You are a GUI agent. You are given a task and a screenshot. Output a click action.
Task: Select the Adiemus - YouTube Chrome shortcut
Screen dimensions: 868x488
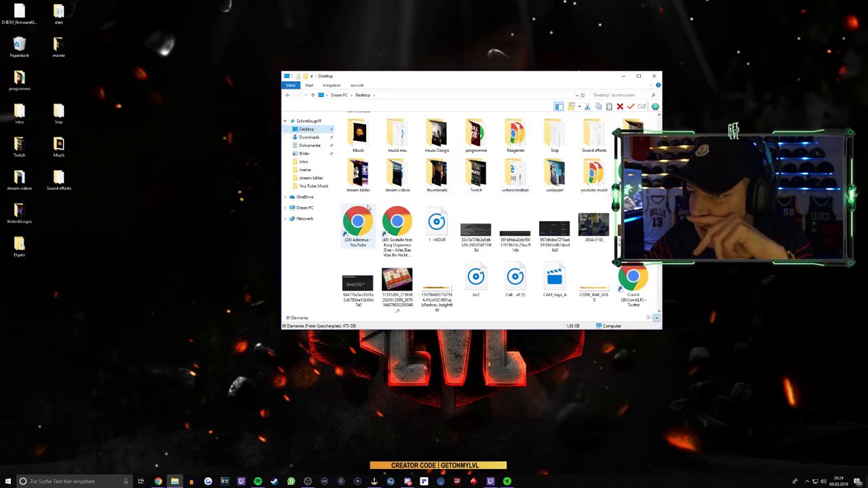tap(357, 227)
